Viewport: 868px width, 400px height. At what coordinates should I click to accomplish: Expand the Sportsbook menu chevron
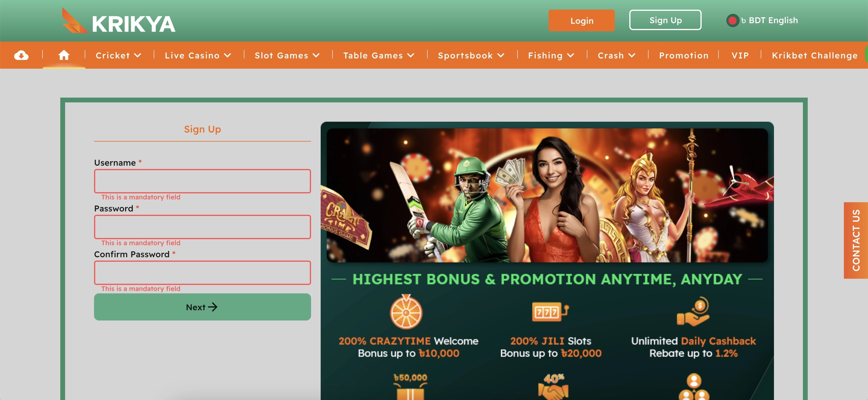[501, 55]
